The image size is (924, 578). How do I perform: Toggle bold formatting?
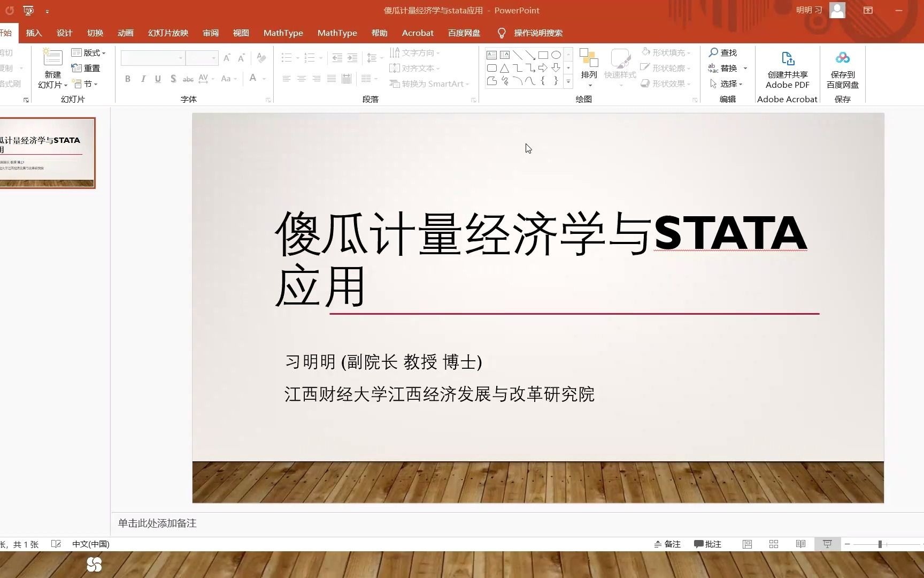click(x=127, y=79)
